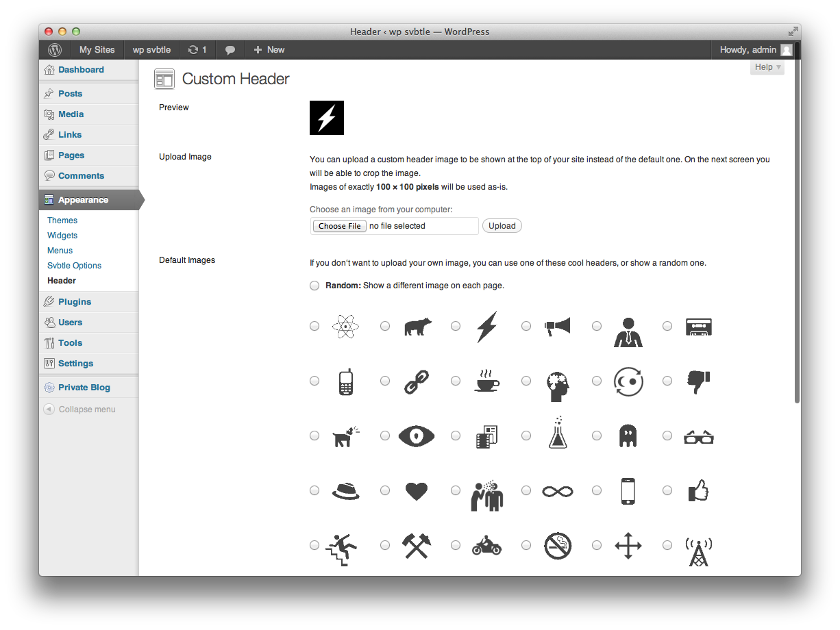840x630 pixels.
Task: Open the Themes submenu link
Action: click(x=62, y=220)
